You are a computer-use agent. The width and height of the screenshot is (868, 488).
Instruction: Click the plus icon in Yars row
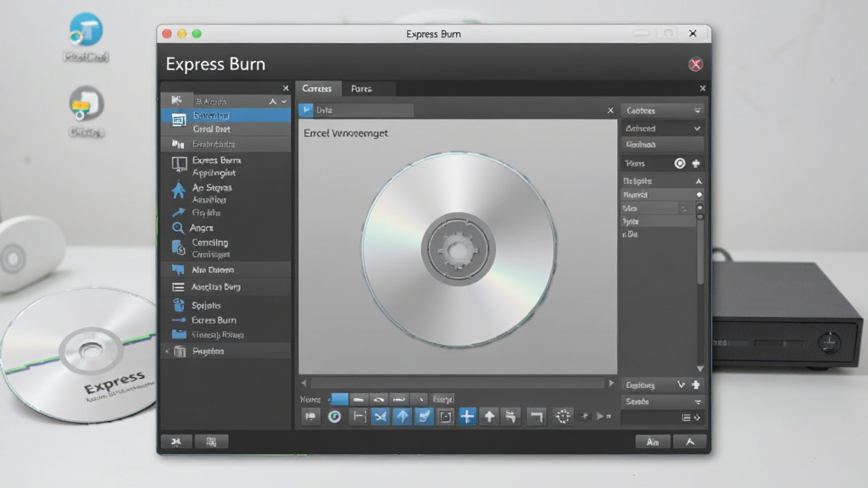696,164
